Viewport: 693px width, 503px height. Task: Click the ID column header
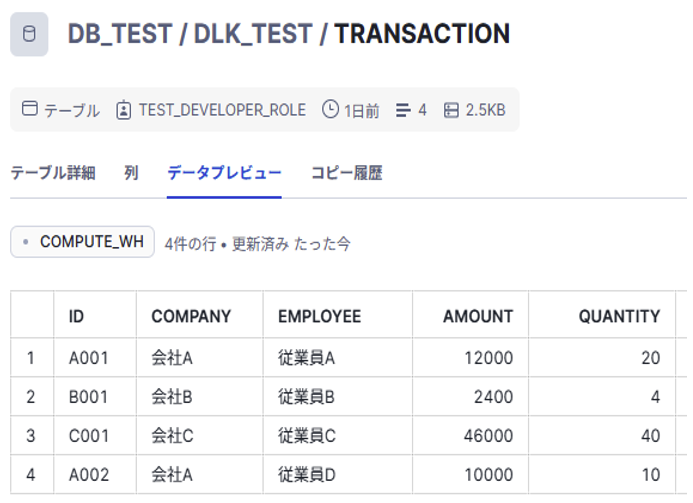click(x=76, y=316)
